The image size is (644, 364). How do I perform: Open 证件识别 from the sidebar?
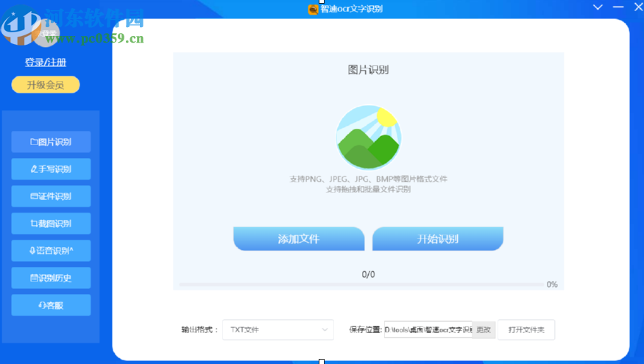coord(51,196)
